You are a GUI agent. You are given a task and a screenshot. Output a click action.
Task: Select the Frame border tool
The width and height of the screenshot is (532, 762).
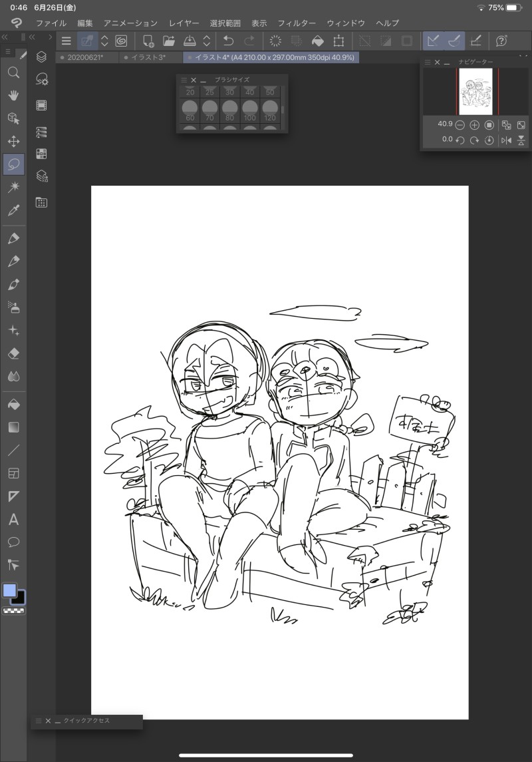(x=13, y=473)
